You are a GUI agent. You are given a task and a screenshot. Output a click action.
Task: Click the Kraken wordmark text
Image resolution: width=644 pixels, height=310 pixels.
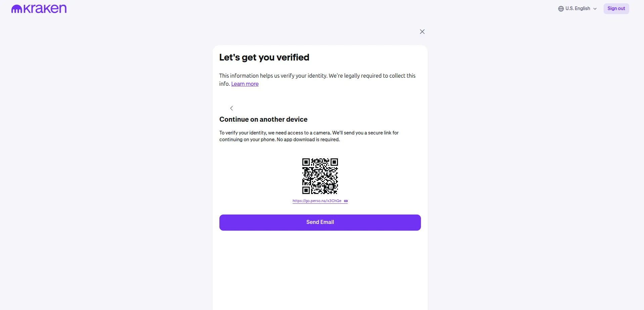tap(45, 9)
